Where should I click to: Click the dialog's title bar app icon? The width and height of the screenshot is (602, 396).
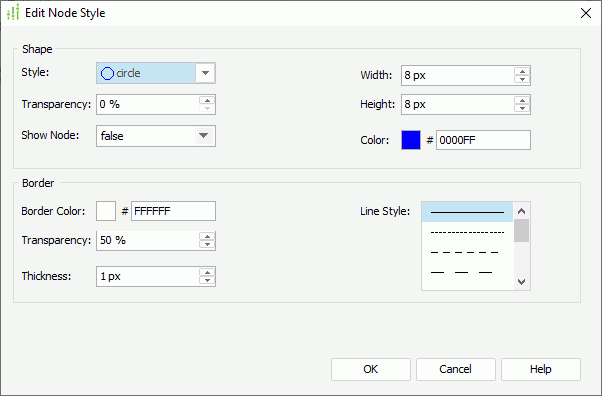tap(13, 12)
